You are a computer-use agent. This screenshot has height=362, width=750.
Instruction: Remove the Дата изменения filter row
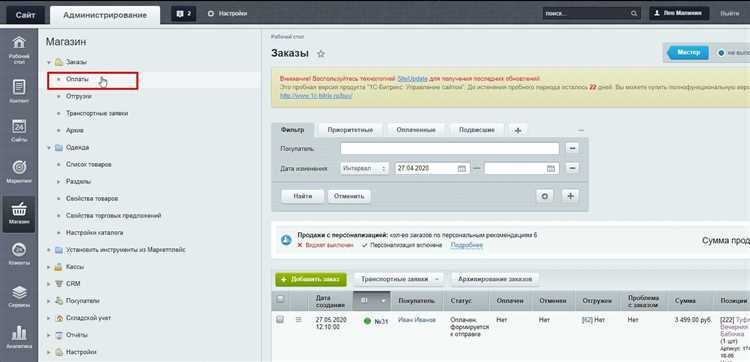point(573,168)
